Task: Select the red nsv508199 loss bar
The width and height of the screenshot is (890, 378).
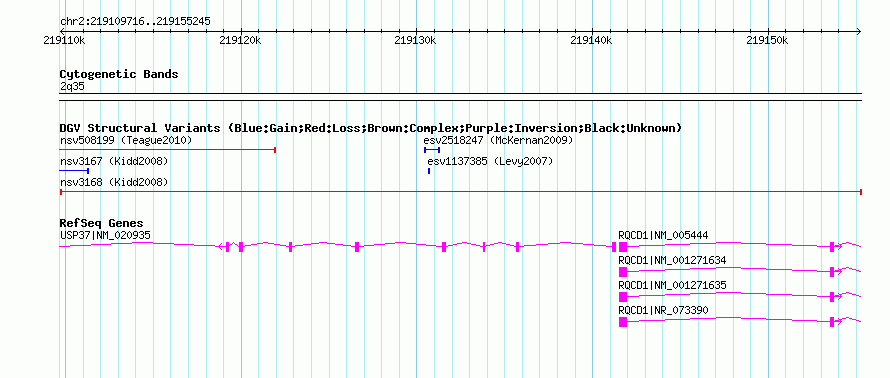Action: click(167, 150)
